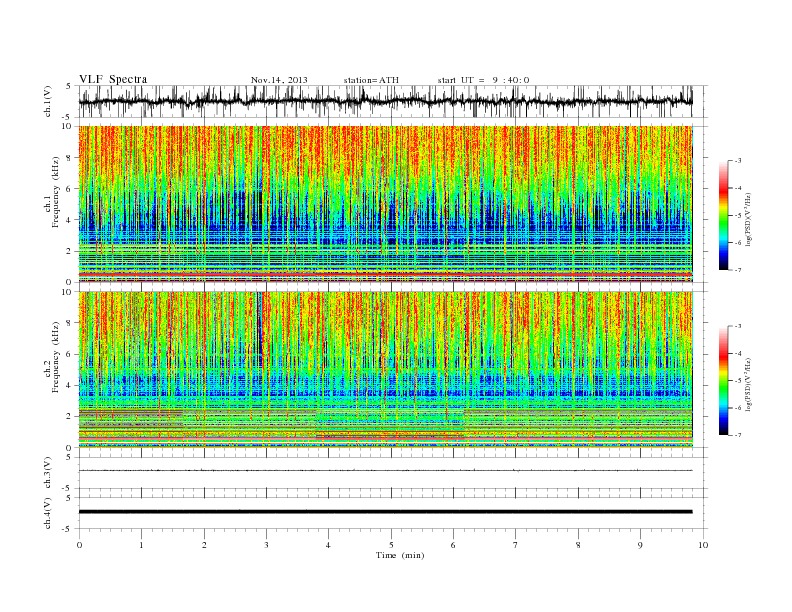Click the time axis tick label '2'
The width and height of the screenshot is (792, 612).
pos(204,545)
